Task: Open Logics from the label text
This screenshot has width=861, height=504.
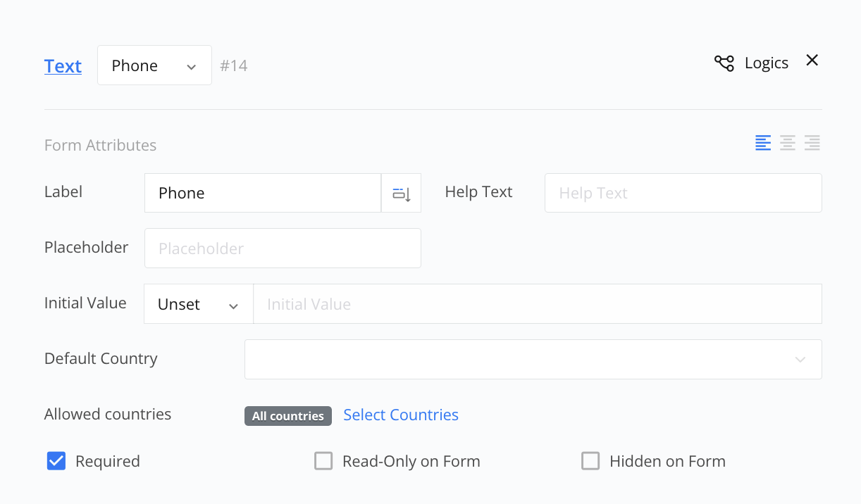Action: pyautogui.click(x=766, y=63)
